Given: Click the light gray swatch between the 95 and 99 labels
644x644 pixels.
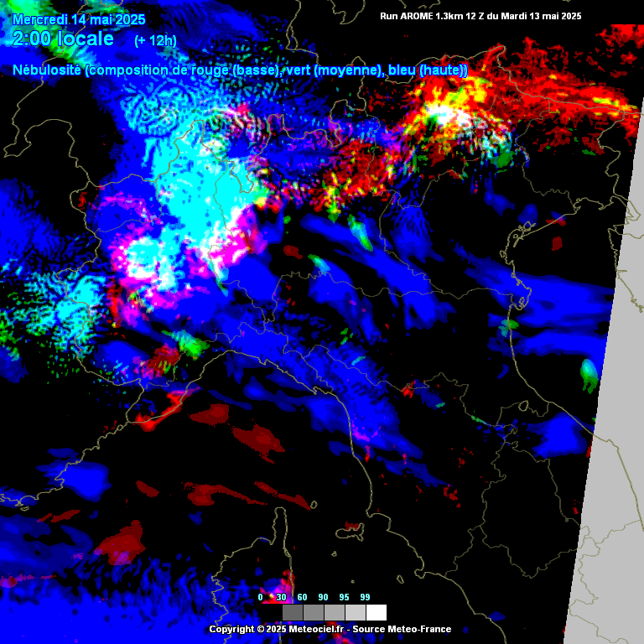Looking at the screenshot, I should coord(356,612).
